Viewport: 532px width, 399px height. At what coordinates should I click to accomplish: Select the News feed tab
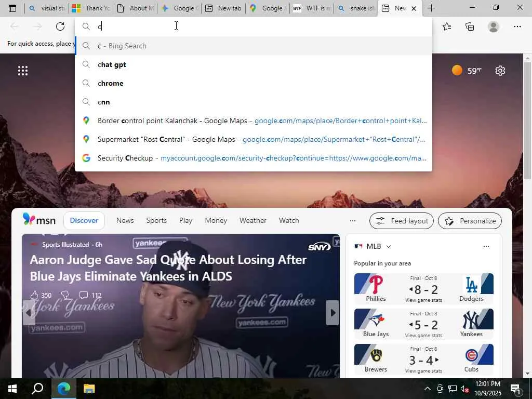[x=125, y=220]
